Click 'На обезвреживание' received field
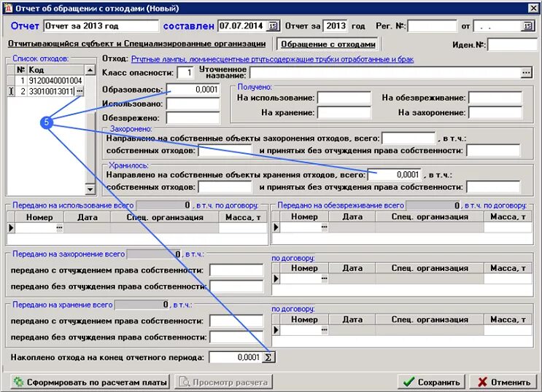The image size is (542, 392). click(495, 98)
